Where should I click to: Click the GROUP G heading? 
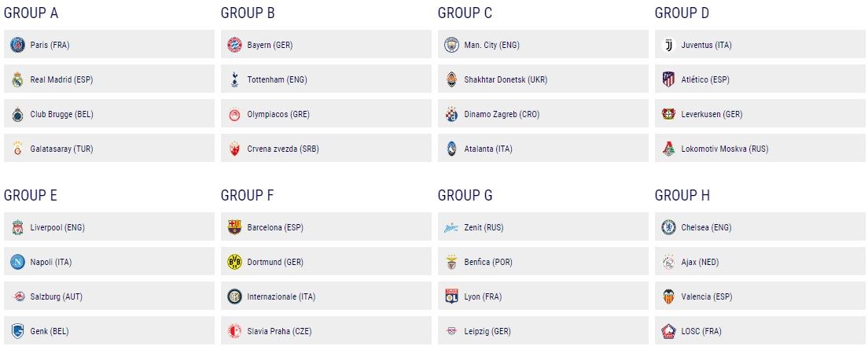(x=465, y=195)
